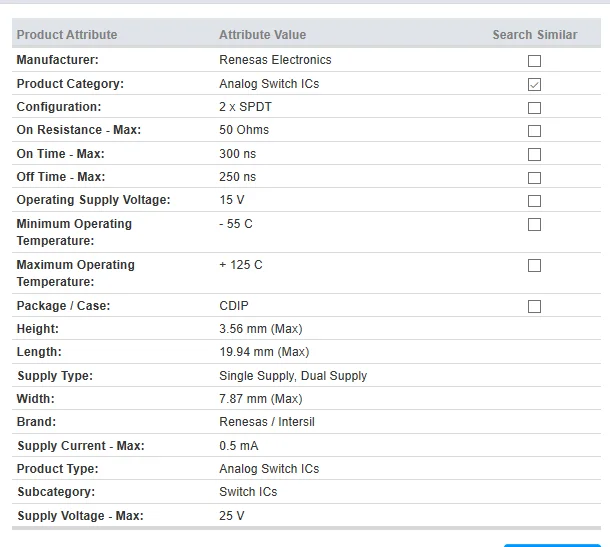The height and width of the screenshot is (547, 610).
Task: Select the 300 ns value
Action: (x=238, y=154)
